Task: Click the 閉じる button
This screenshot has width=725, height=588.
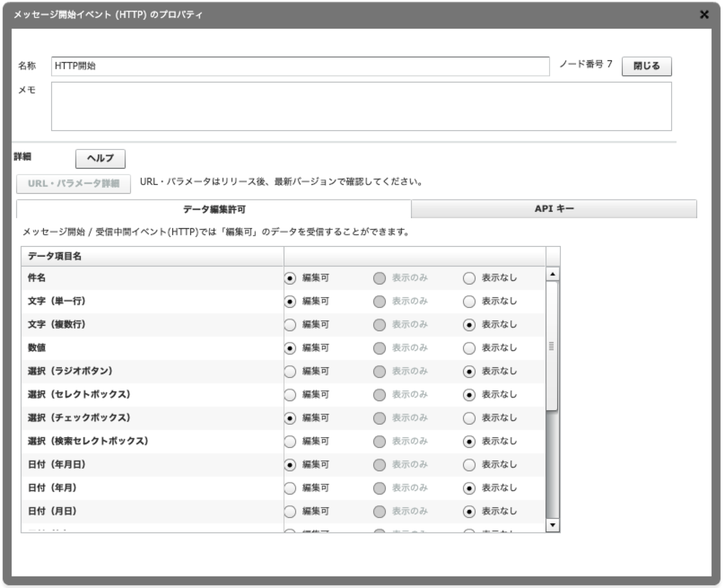Action: coord(646,66)
